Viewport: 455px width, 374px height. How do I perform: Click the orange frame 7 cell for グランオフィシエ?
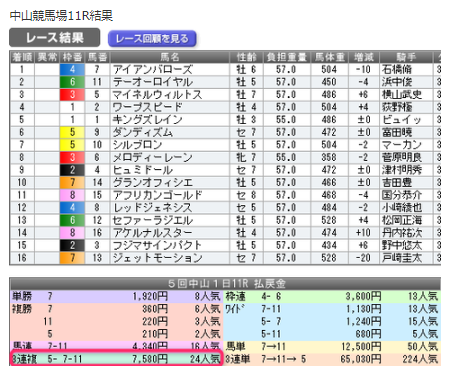(72, 183)
